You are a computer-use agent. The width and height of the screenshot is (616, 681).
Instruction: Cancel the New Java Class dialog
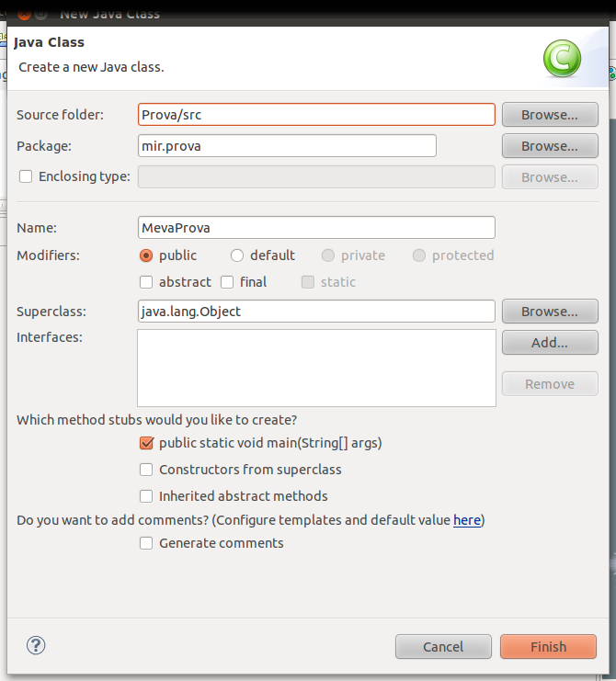point(443,647)
